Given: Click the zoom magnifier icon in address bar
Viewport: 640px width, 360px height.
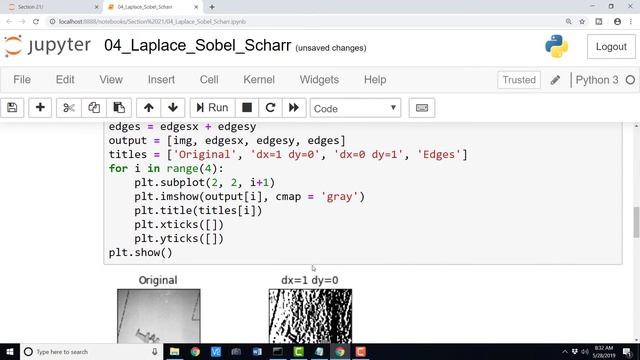Looking at the screenshot, I should 569,22.
